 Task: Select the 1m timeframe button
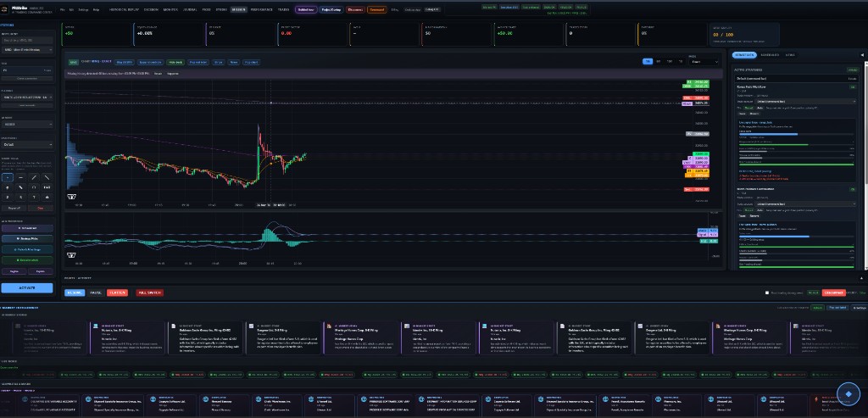coord(647,61)
